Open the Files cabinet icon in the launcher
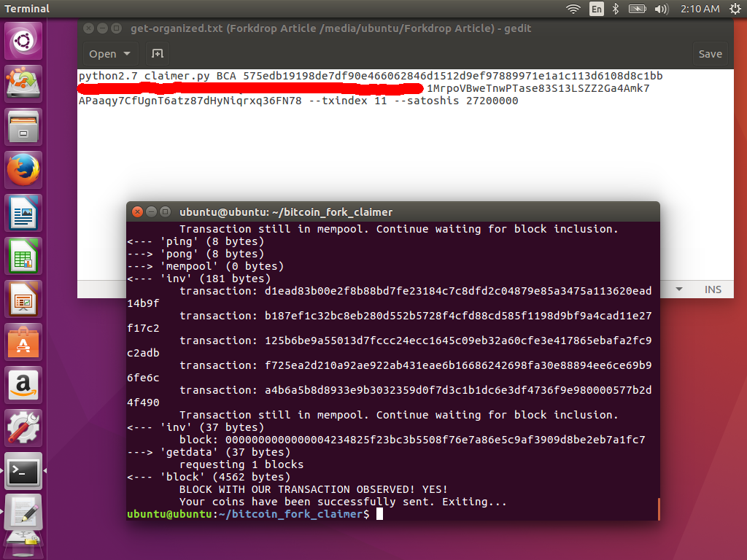The width and height of the screenshot is (747, 560). click(22, 125)
